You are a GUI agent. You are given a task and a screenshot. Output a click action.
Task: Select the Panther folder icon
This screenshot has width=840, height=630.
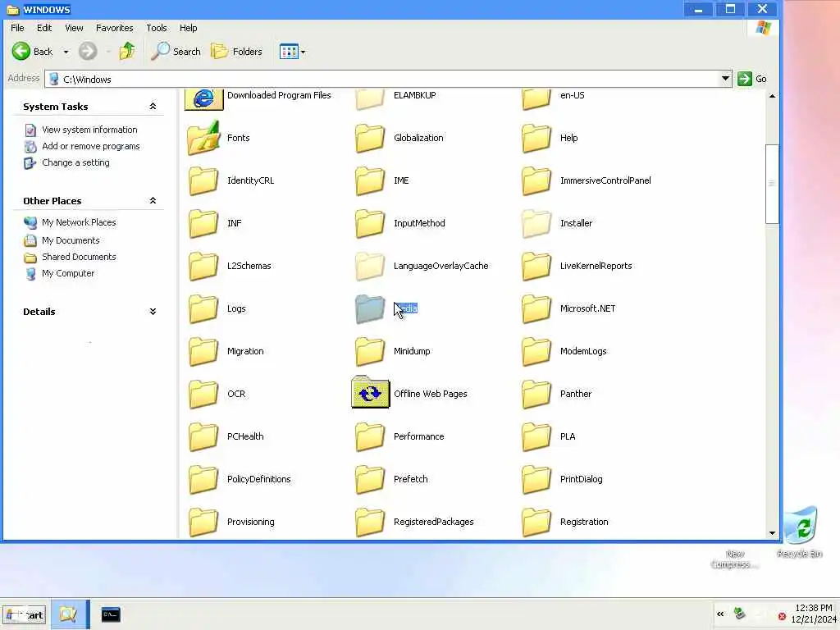pos(536,394)
